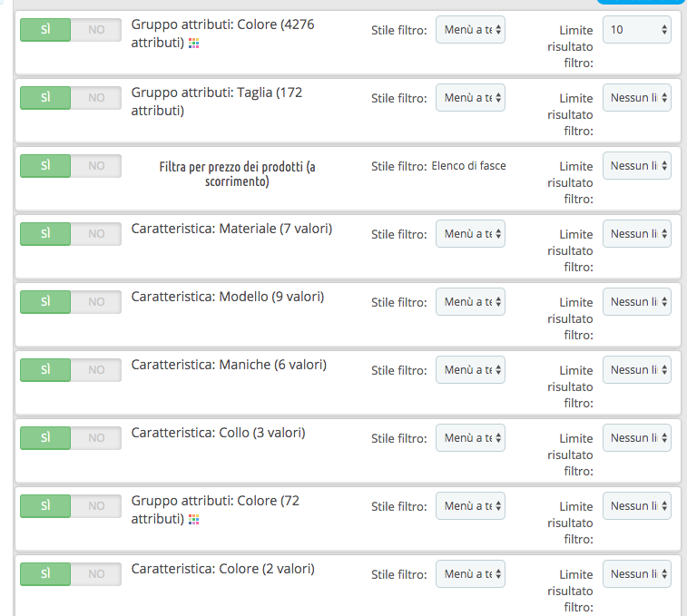Screen dimensions: 687x616
Task: Open the limit dropdown showing 10 for Colore
Action: tap(637, 30)
